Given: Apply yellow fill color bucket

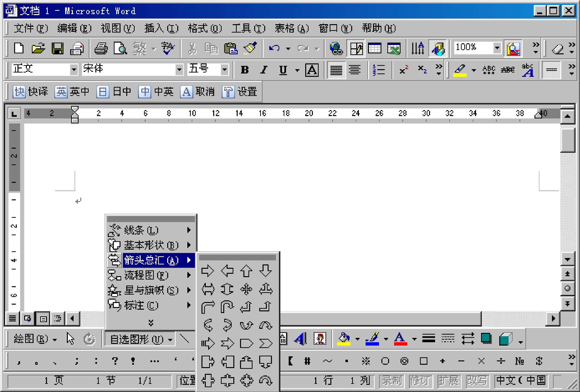Looking at the screenshot, I should point(344,339).
